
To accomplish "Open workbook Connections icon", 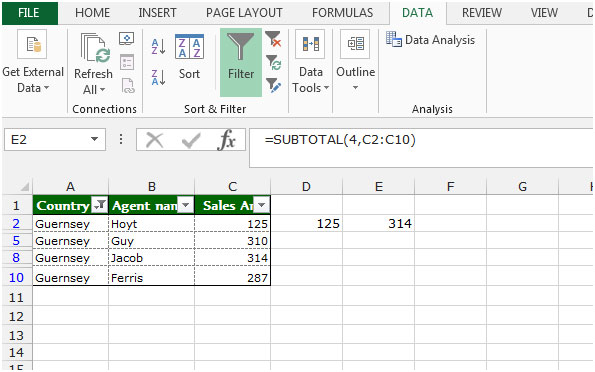I will [x=127, y=39].
